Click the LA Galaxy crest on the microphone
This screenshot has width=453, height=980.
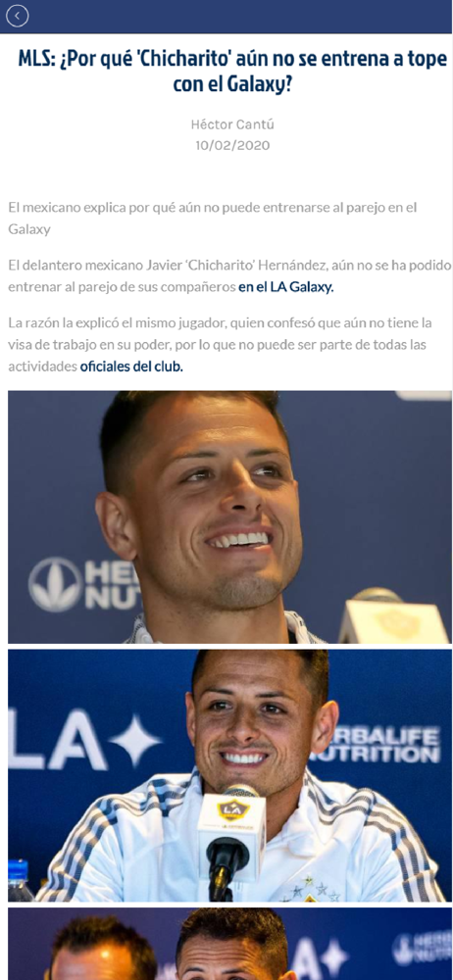point(233,809)
